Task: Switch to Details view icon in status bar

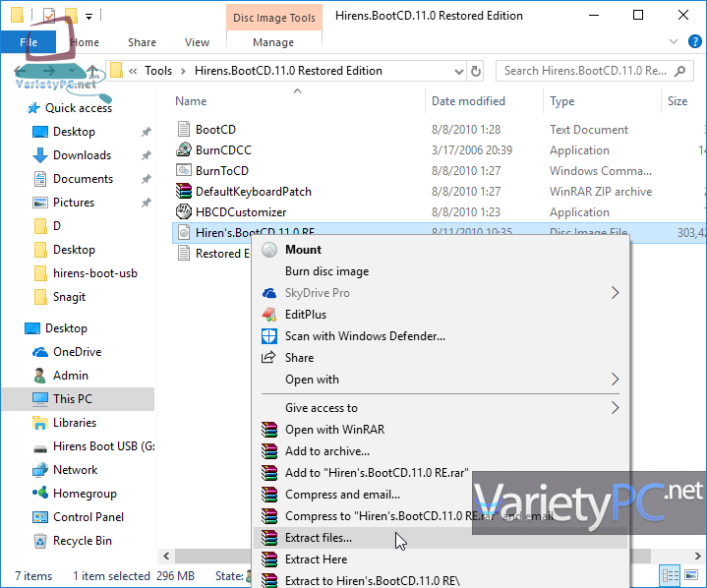Action: point(670,576)
